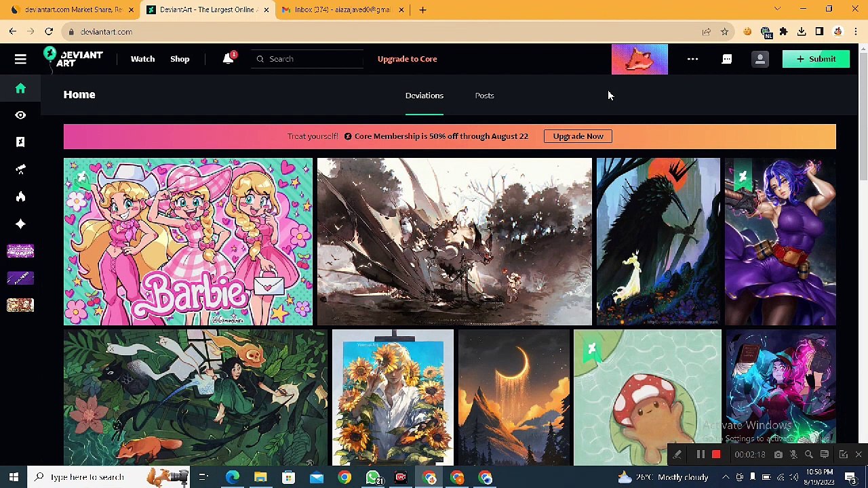868x488 pixels.
Task: Click the DeviantArt logo
Action: click(x=73, y=58)
